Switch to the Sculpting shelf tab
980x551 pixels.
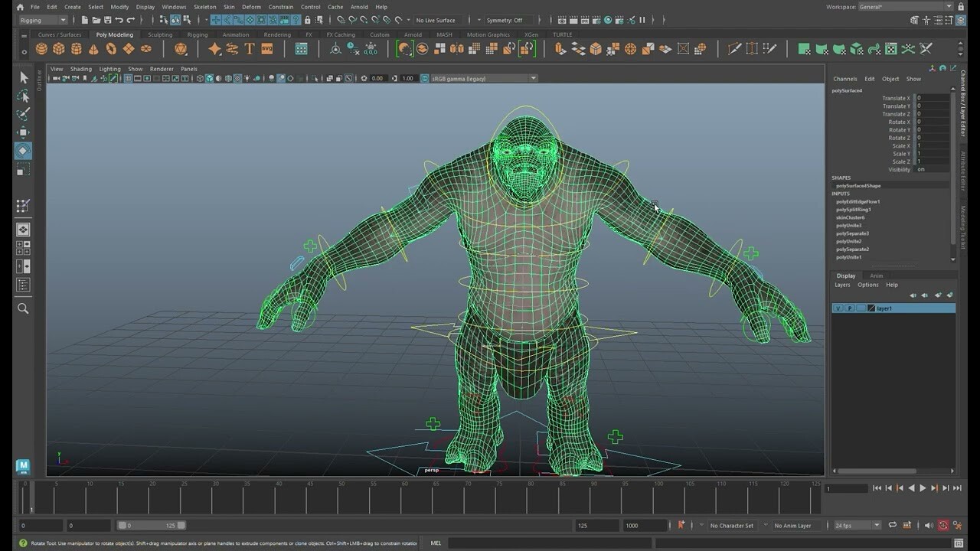(x=160, y=34)
